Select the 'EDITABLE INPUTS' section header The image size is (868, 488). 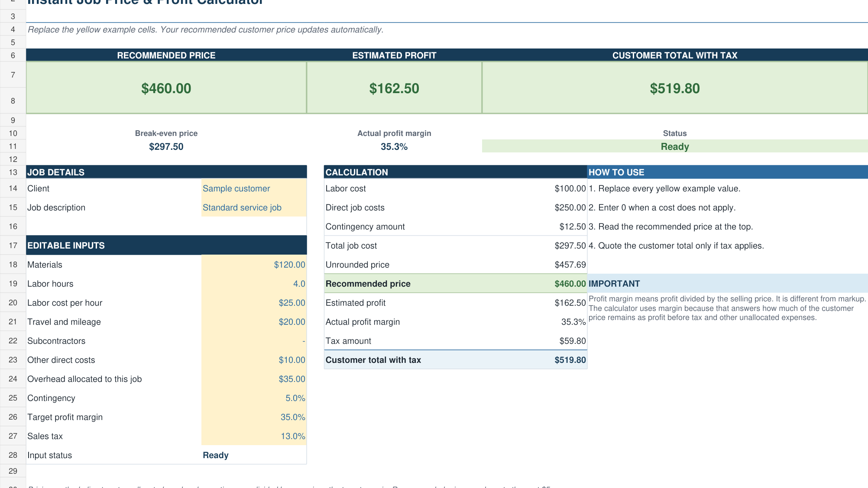pyautogui.click(x=166, y=245)
